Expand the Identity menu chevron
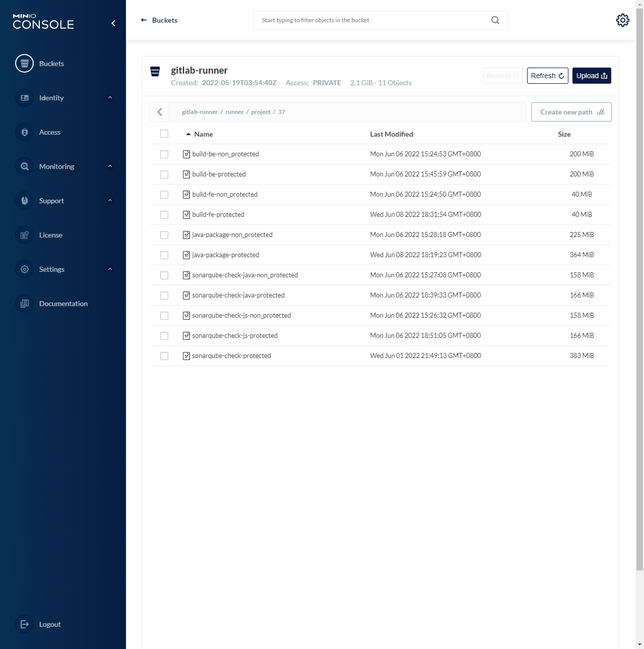 pos(110,97)
